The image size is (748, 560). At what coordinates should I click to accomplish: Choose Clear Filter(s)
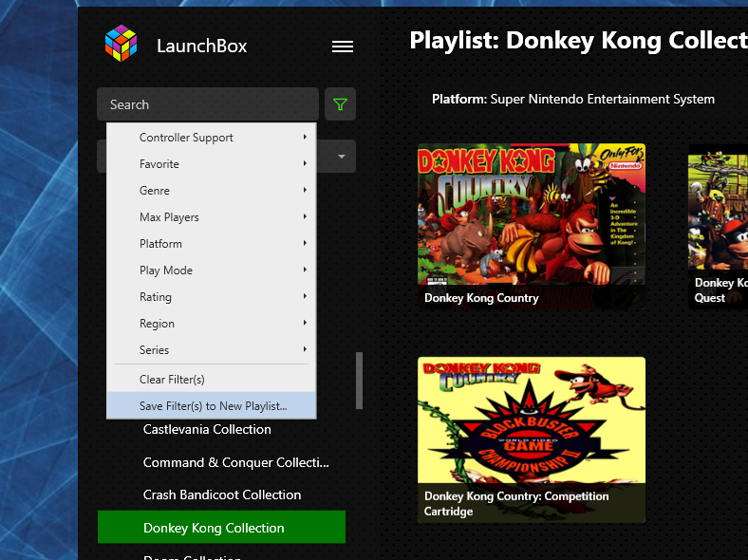point(212,380)
